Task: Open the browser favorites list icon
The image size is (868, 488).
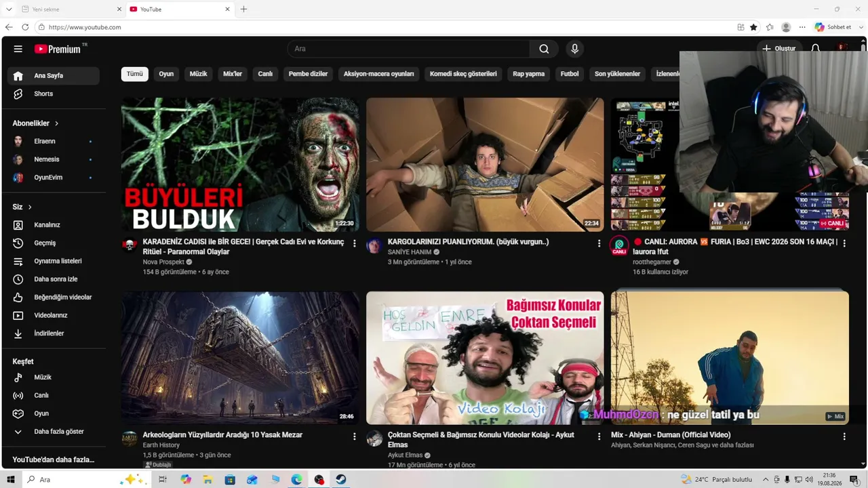Action: click(770, 27)
